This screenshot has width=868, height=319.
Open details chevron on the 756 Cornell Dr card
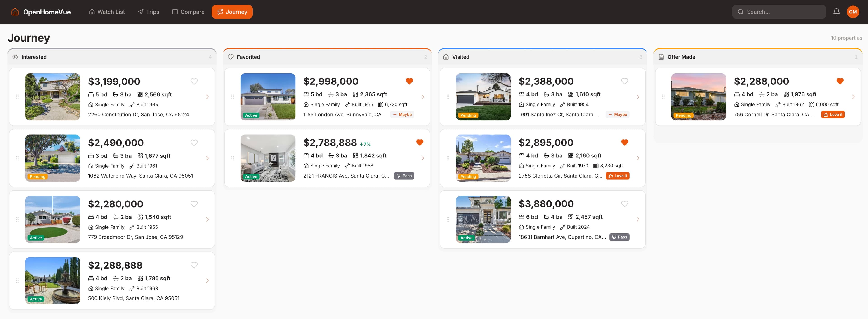pyautogui.click(x=854, y=97)
